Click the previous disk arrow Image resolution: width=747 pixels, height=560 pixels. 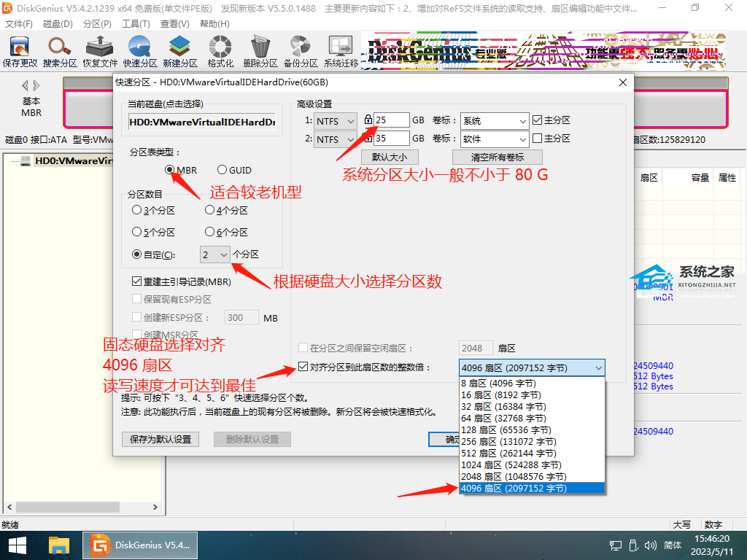25,86
